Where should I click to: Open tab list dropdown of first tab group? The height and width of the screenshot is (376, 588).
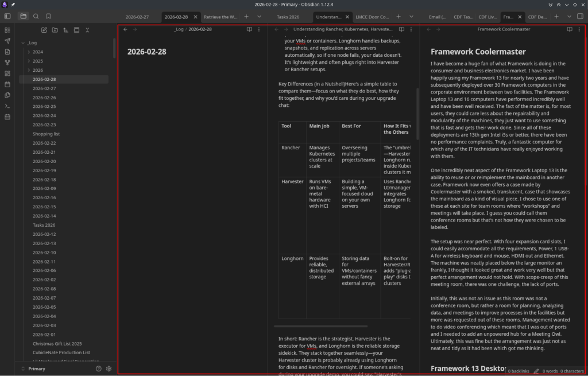259,17
